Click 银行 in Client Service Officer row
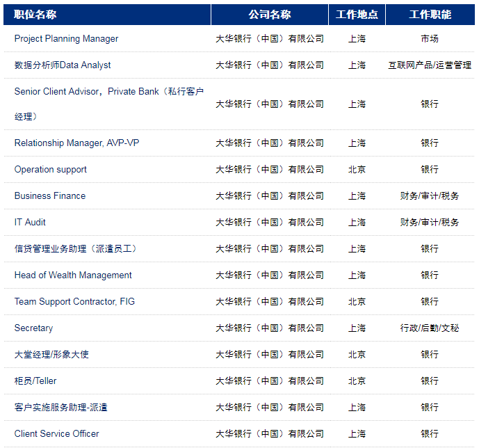Image resolution: width=479 pixels, height=448 pixels. [430, 434]
